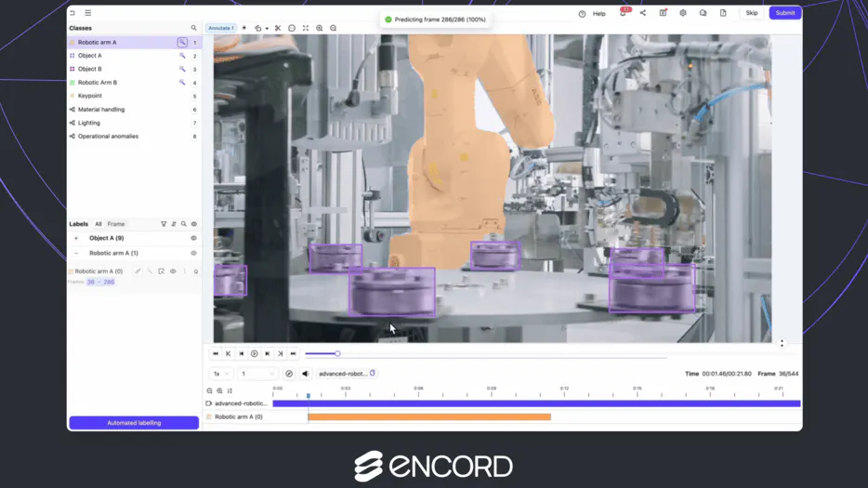Toggle the circular slash icon beside speaker
Screen dimensions: 868x488
click(x=289, y=374)
